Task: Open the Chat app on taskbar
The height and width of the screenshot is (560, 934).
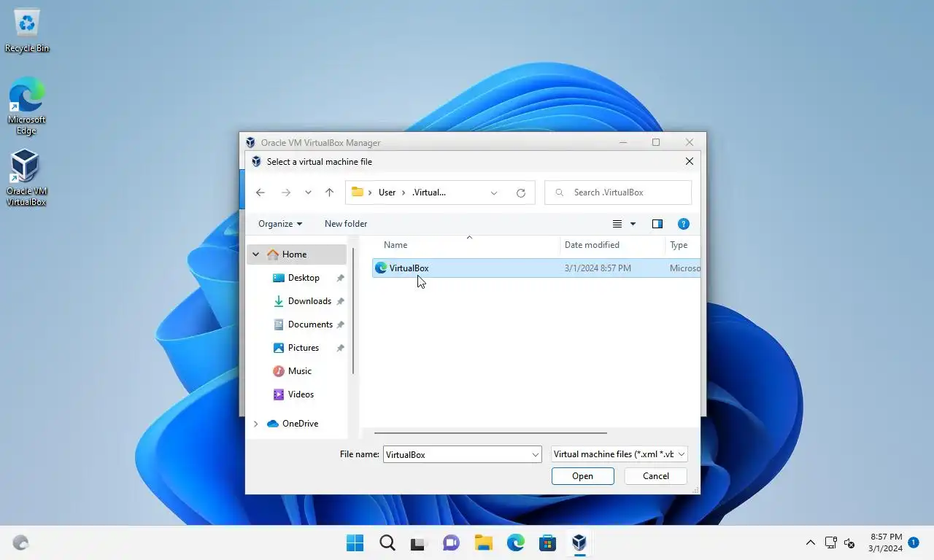Action: [x=451, y=542]
